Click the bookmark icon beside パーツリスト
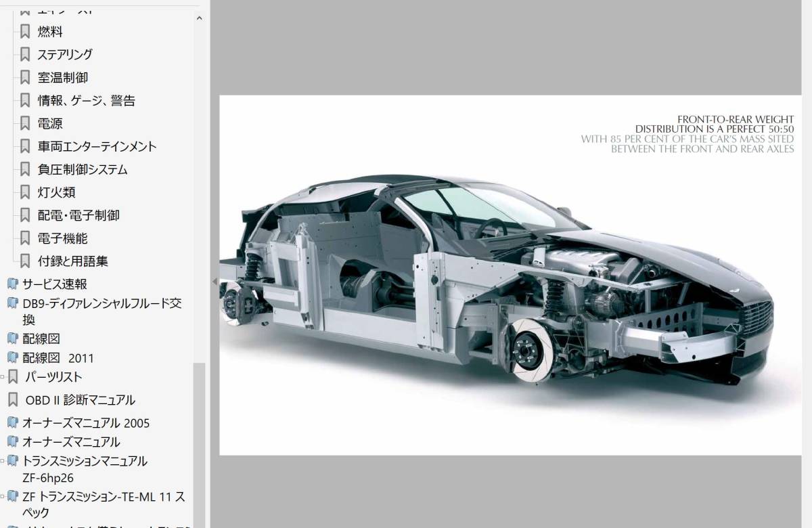This screenshot has height=528, width=812. (13, 376)
